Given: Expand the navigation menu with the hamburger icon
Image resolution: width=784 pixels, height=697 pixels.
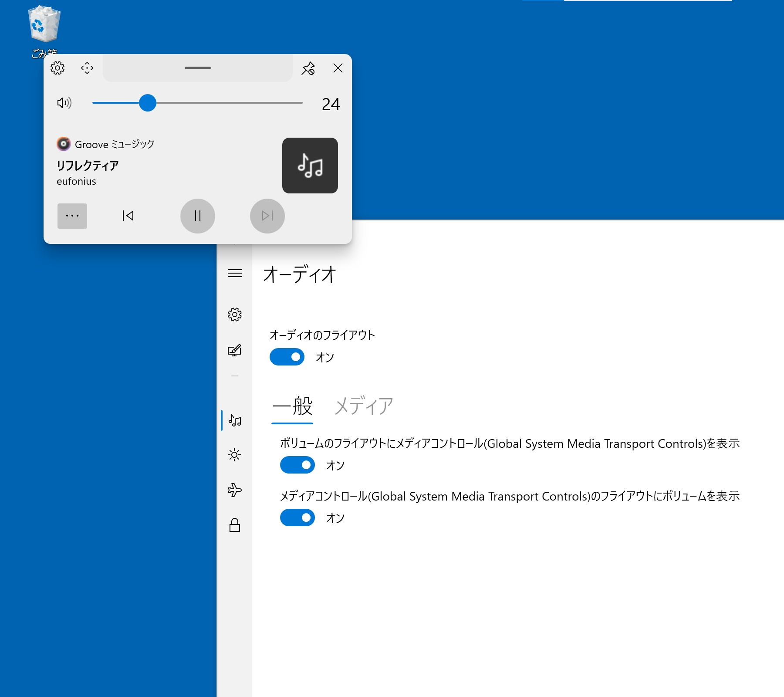Looking at the screenshot, I should coord(236,274).
